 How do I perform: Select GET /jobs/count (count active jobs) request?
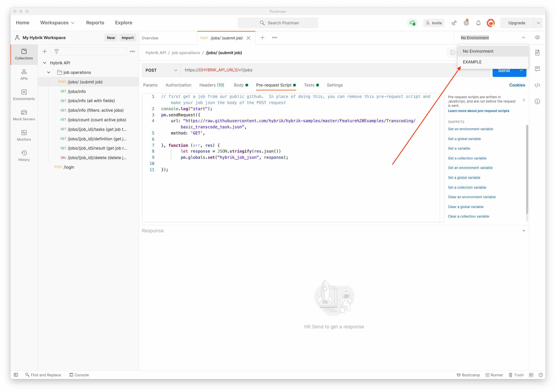coord(93,120)
